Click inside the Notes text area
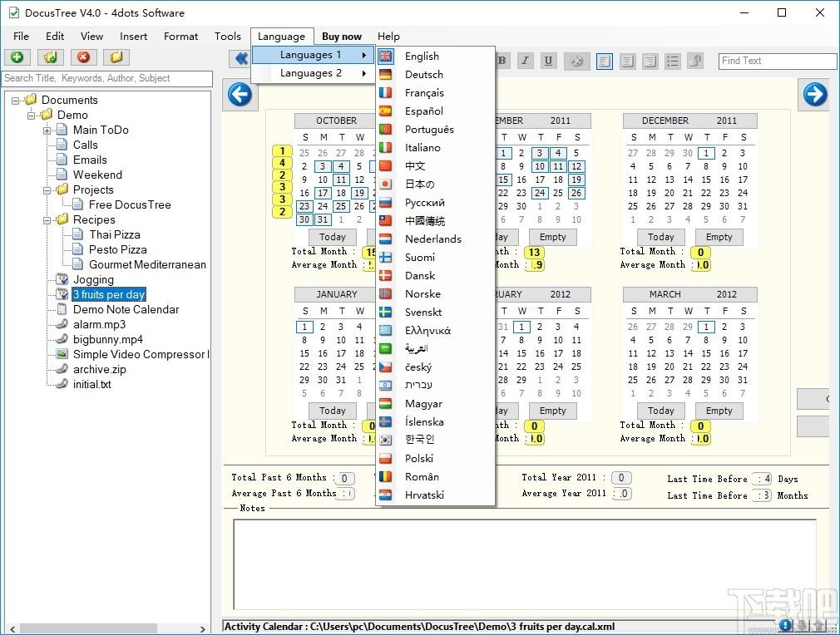This screenshot has width=840, height=635. coord(525,564)
